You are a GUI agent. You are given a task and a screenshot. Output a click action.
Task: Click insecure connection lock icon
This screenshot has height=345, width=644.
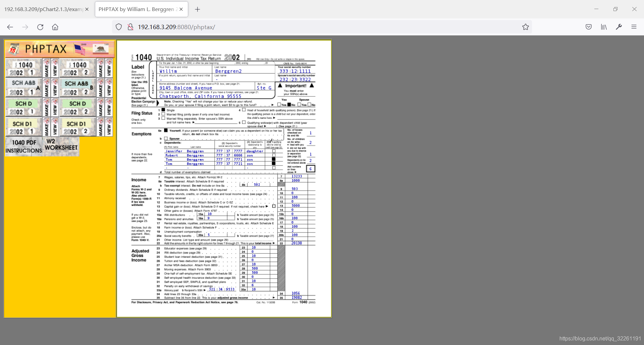pyautogui.click(x=130, y=27)
